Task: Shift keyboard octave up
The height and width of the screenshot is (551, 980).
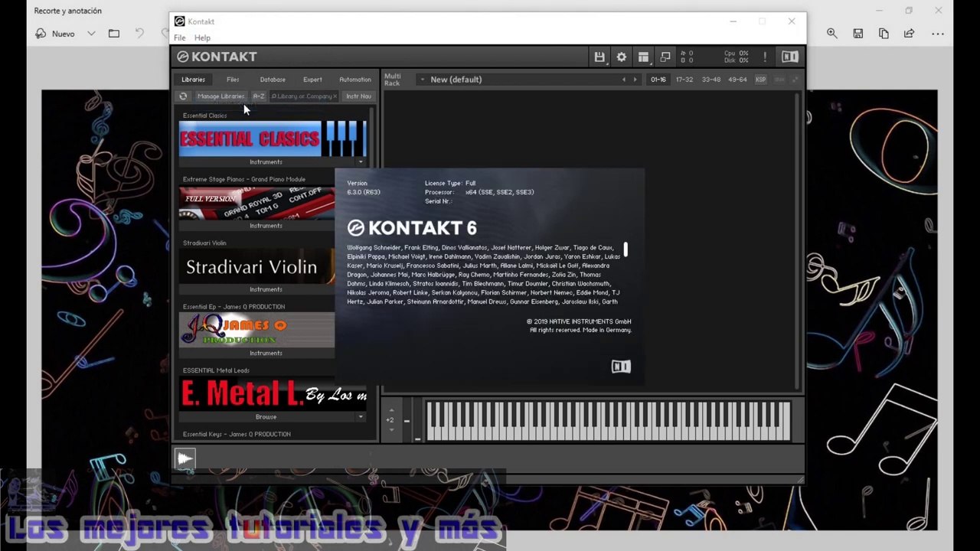Action: coord(392,410)
